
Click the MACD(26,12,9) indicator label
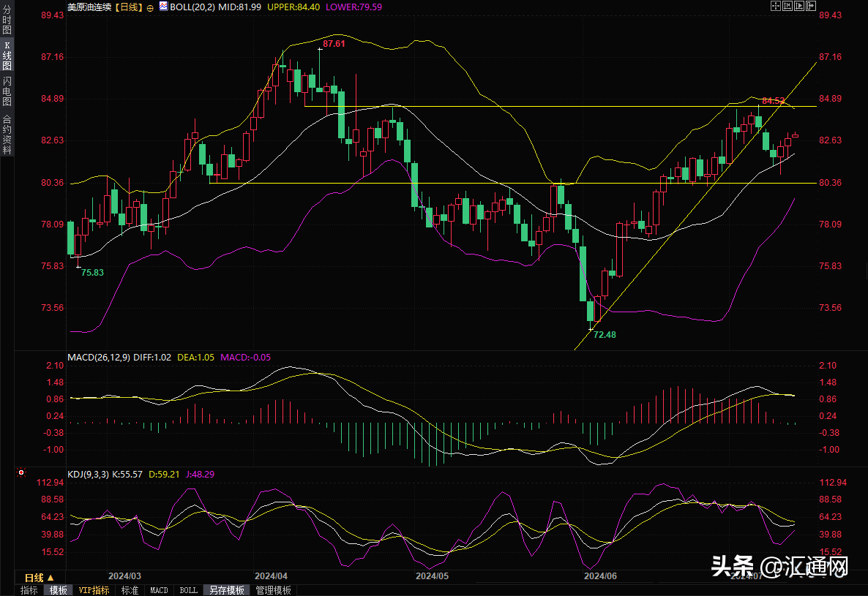[x=99, y=357]
